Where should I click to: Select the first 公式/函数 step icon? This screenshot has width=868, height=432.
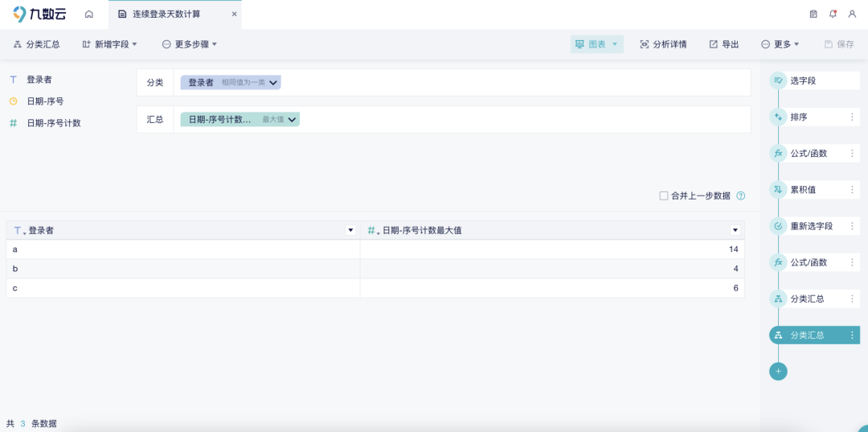coord(778,154)
